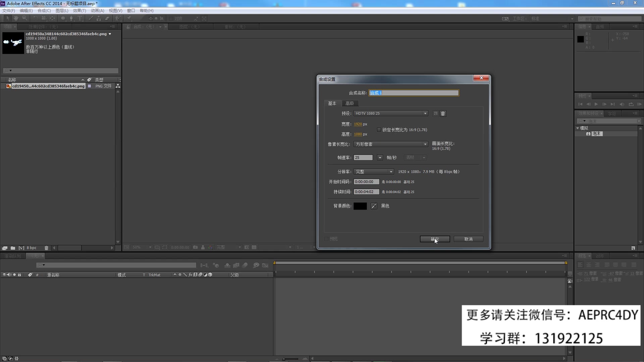Select the Type tool in toolbar
This screenshot has width=644, height=362.
pyautogui.click(x=80, y=18)
